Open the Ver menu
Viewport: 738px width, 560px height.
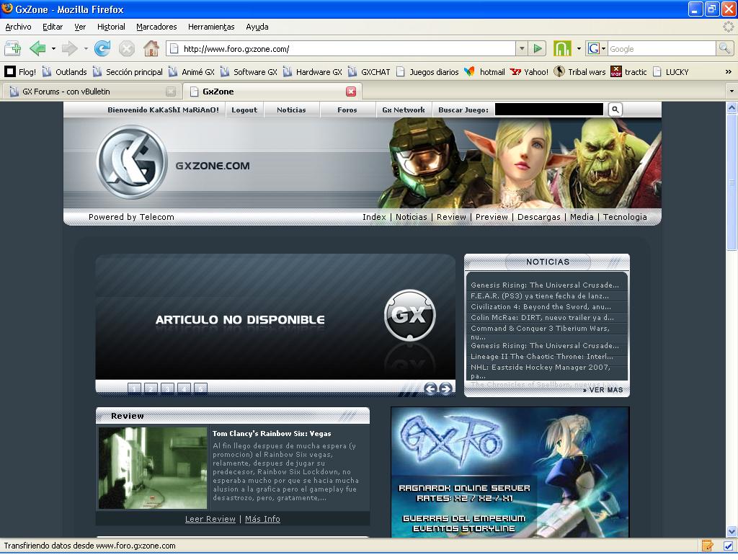point(80,27)
